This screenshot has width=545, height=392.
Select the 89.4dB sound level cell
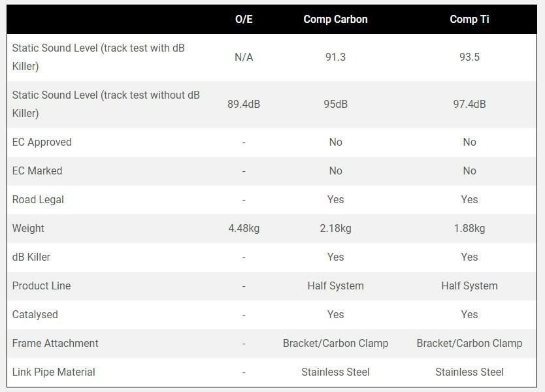pyautogui.click(x=244, y=105)
